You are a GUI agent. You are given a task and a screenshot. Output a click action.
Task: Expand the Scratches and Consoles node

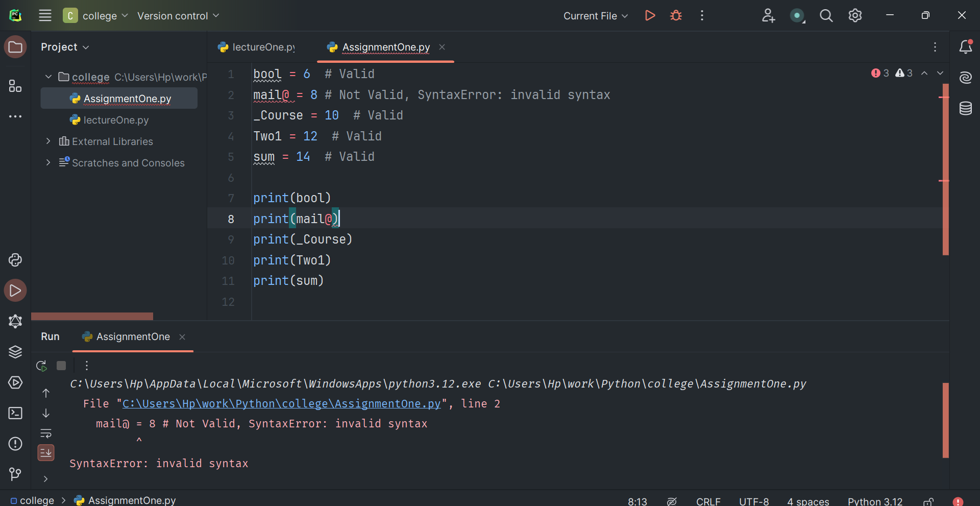point(48,163)
